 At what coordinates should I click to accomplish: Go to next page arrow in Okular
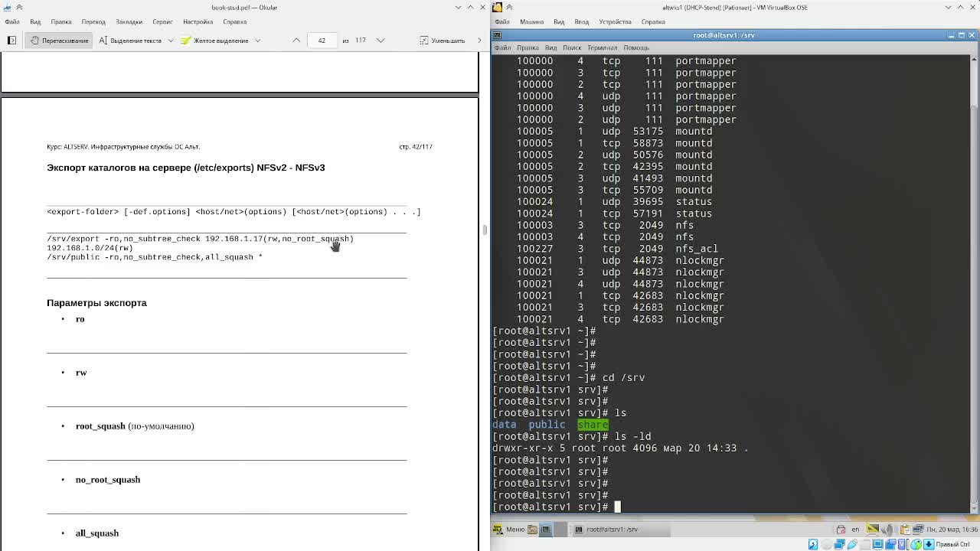point(380,40)
